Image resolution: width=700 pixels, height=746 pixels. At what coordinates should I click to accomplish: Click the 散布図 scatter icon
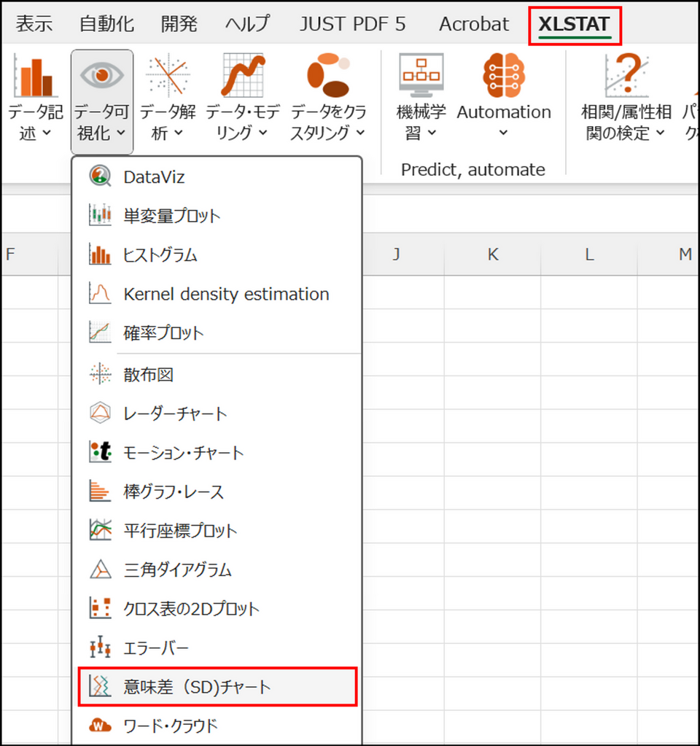click(100, 374)
